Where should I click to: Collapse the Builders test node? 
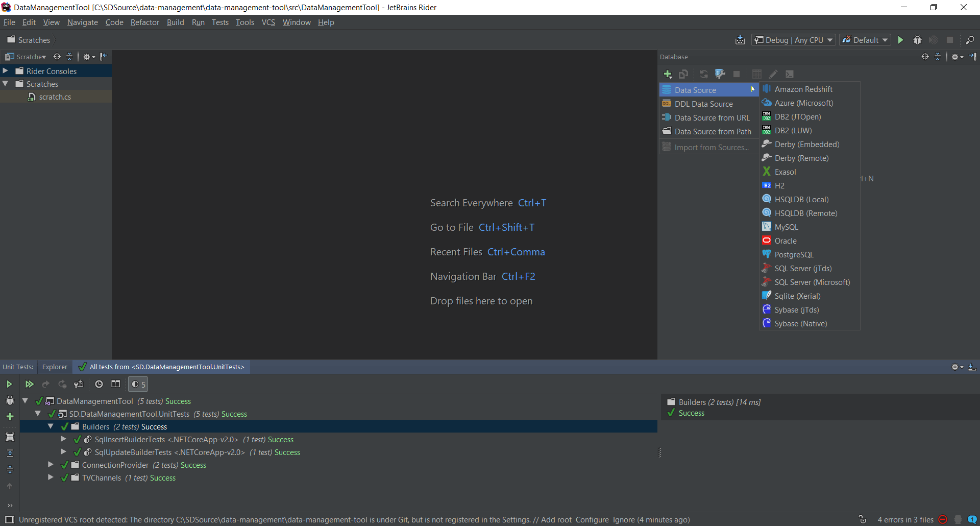51,426
